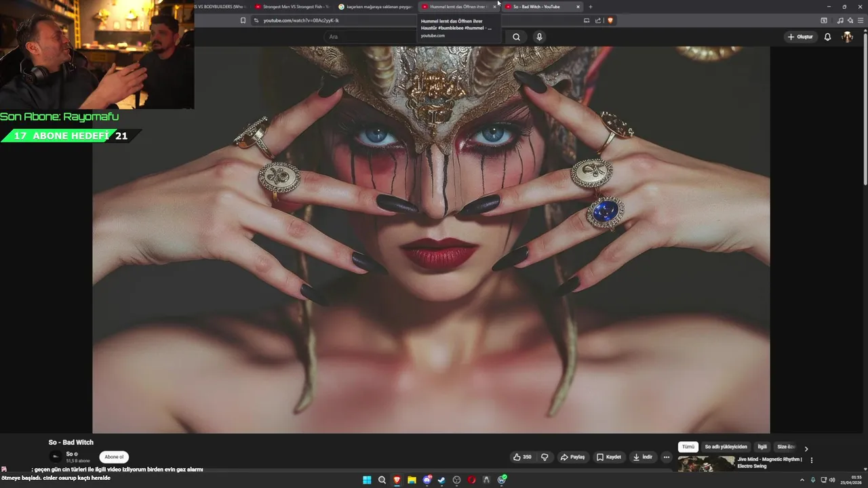Open WhatsApp taskbar icon with green badge
The image size is (868, 488).
(x=501, y=480)
